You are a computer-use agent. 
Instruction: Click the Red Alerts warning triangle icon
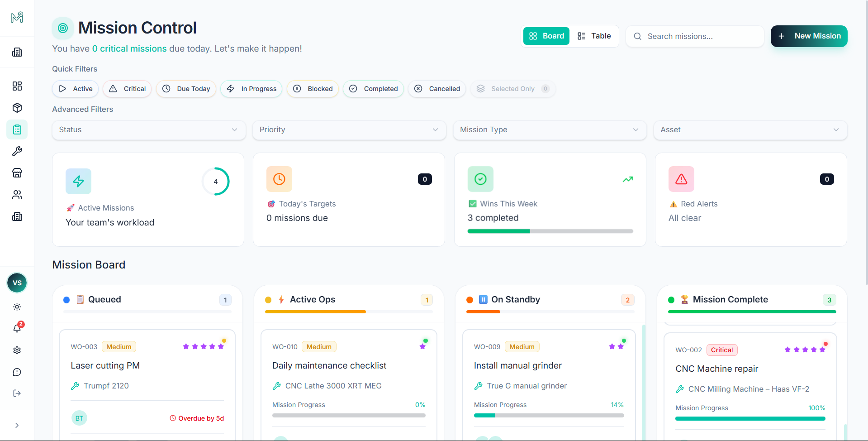[x=681, y=179]
